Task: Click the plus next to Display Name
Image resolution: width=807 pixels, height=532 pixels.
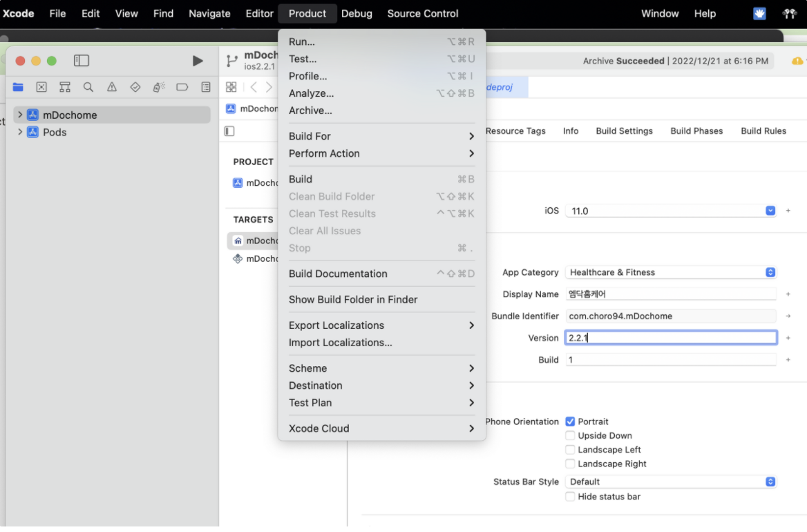Action: 788,294
